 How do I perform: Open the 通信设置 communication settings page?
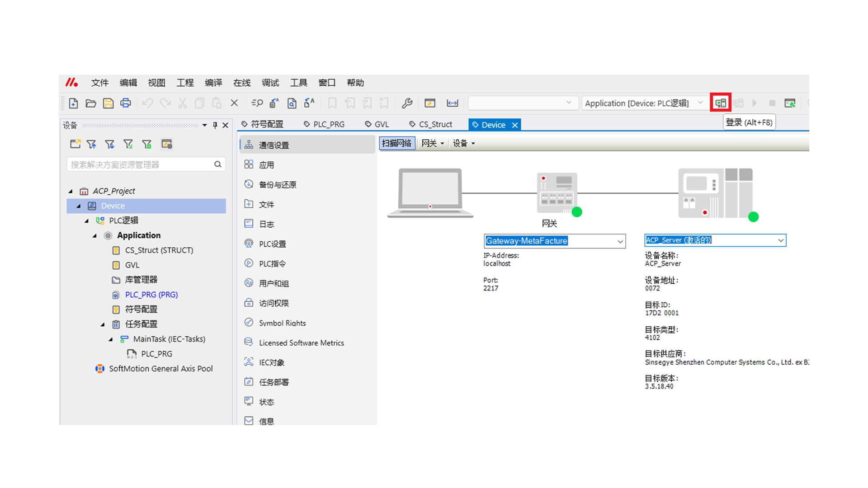coord(274,145)
